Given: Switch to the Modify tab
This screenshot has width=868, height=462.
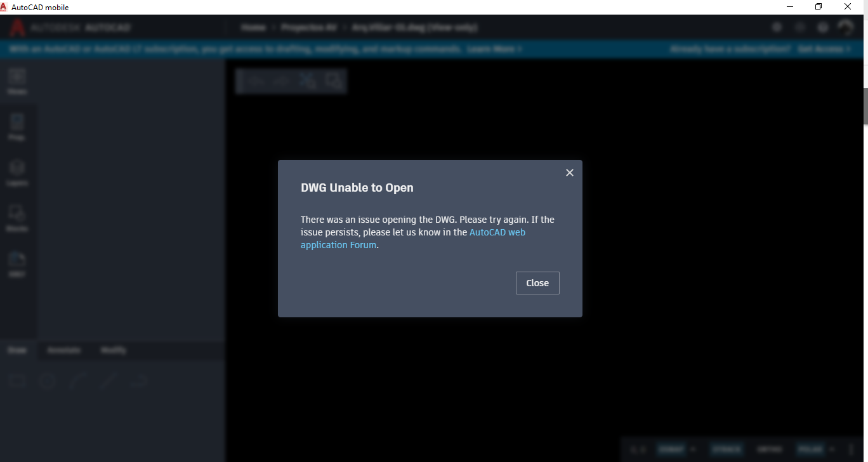Looking at the screenshot, I should [x=114, y=350].
